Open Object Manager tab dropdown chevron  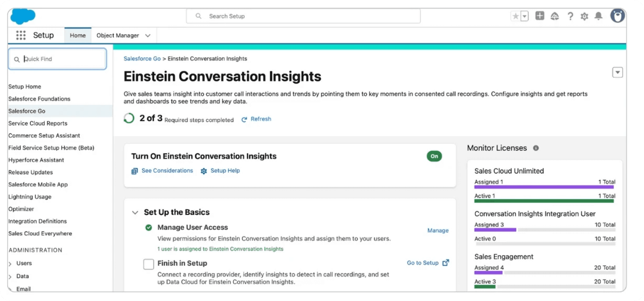pos(148,36)
